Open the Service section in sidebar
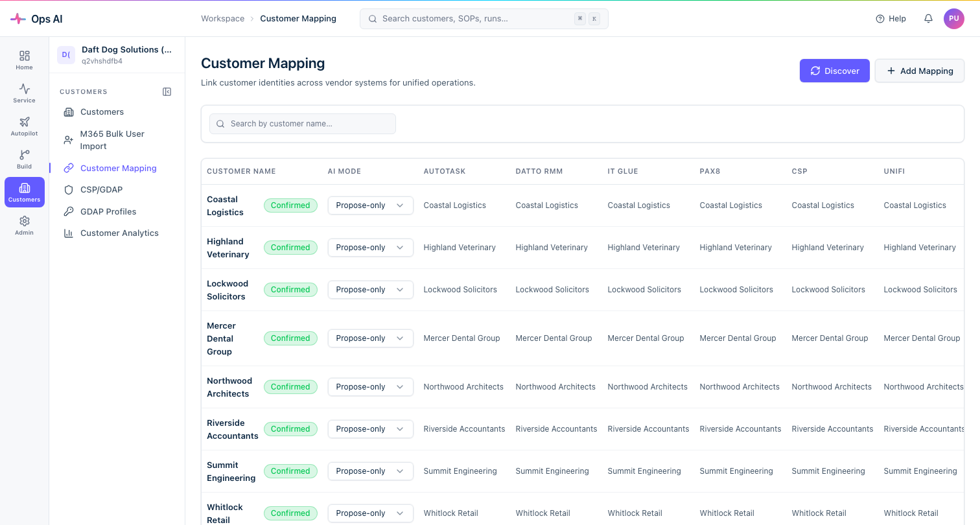 tap(24, 93)
